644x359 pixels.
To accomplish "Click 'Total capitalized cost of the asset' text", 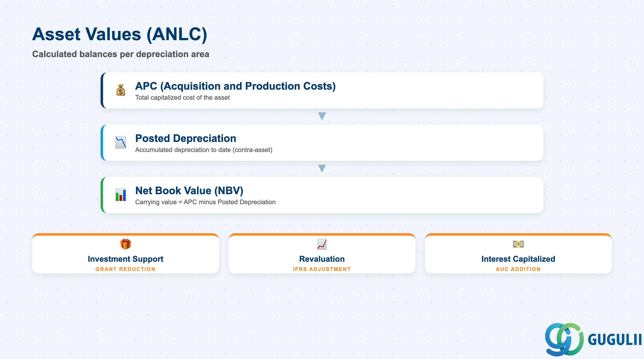I will point(182,98).
